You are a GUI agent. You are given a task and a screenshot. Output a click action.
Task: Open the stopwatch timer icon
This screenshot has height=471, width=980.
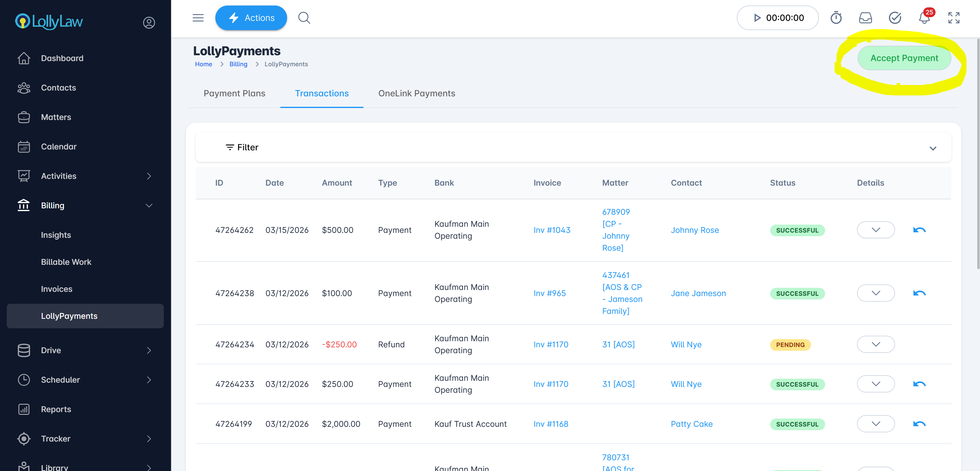click(836, 18)
